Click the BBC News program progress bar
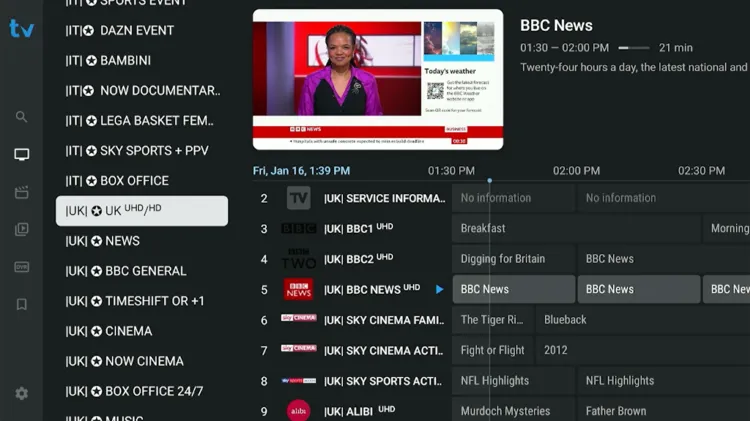 634,48
